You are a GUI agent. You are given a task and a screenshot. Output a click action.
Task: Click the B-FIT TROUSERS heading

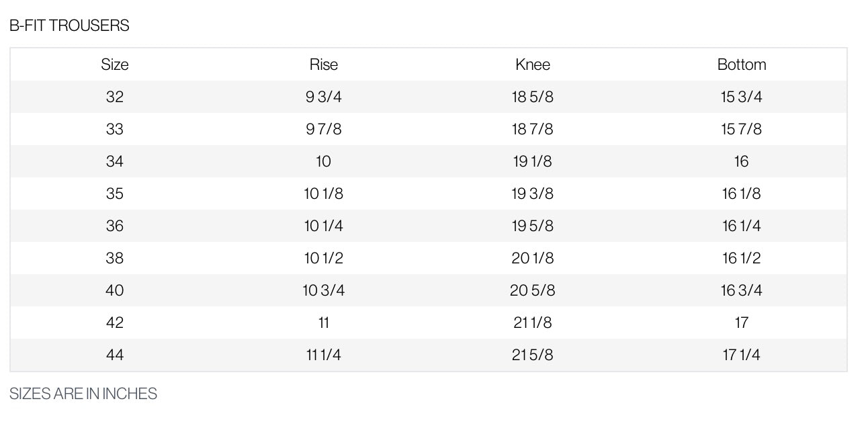pos(69,26)
